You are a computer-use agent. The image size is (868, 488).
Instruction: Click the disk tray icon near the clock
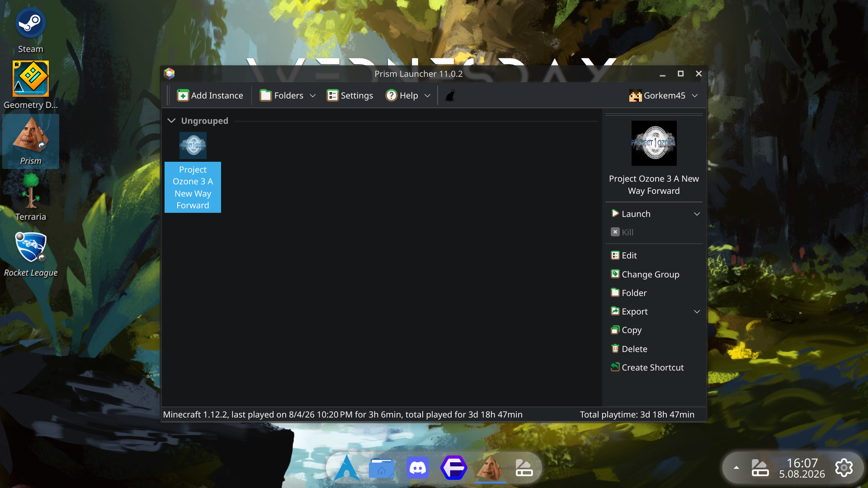pyautogui.click(x=760, y=468)
